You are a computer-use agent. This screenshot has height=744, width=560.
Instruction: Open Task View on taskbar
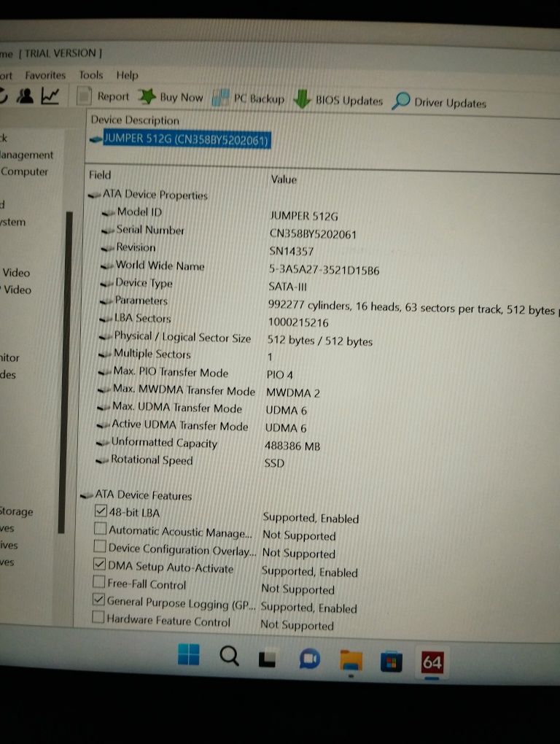(x=267, y=659)
